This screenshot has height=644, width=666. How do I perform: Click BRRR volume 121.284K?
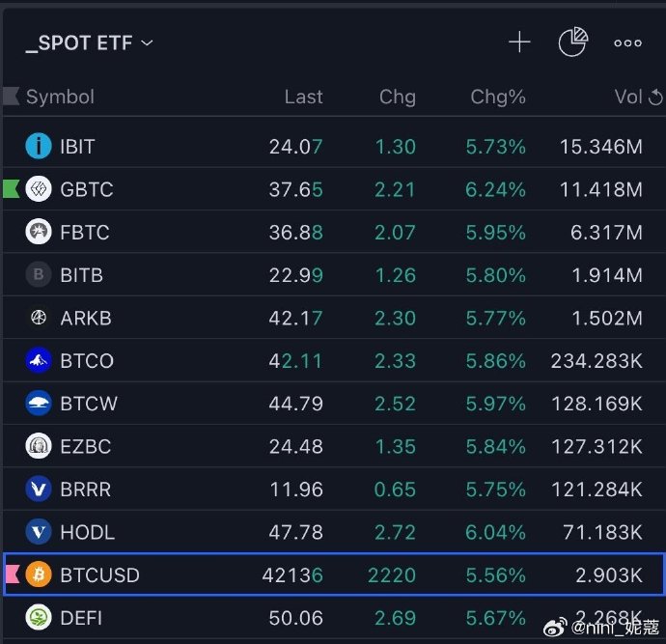coord(597,490)
